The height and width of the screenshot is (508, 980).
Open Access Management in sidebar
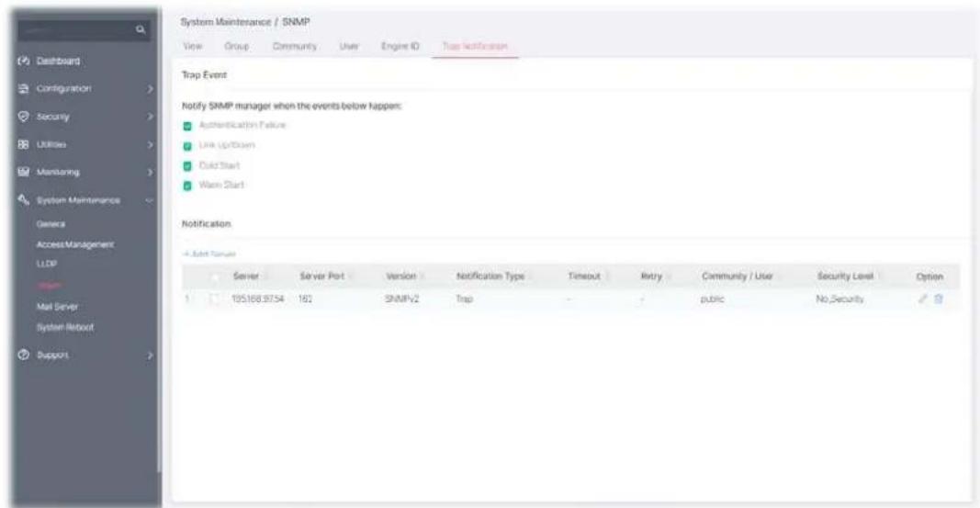click(75, 244)
